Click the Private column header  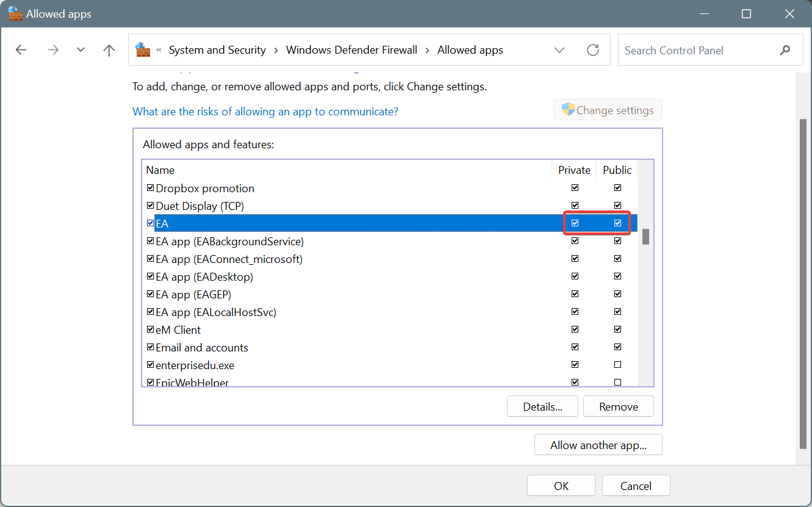574,170
